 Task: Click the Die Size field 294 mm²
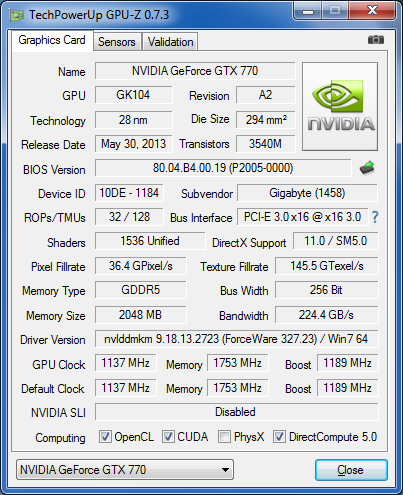click(x=266, y=120)
